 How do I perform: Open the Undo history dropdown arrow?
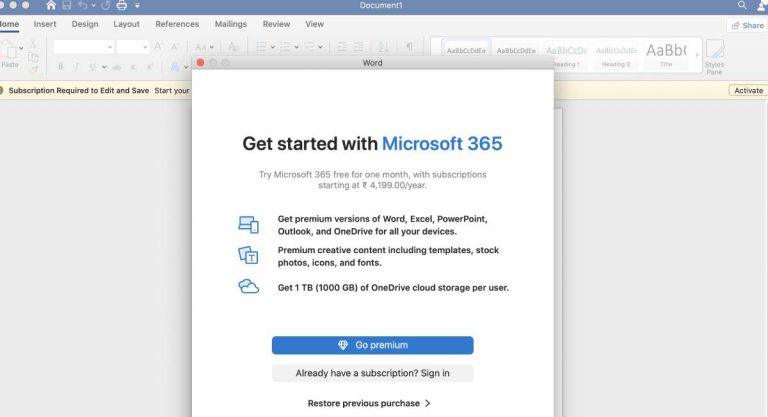93,6
